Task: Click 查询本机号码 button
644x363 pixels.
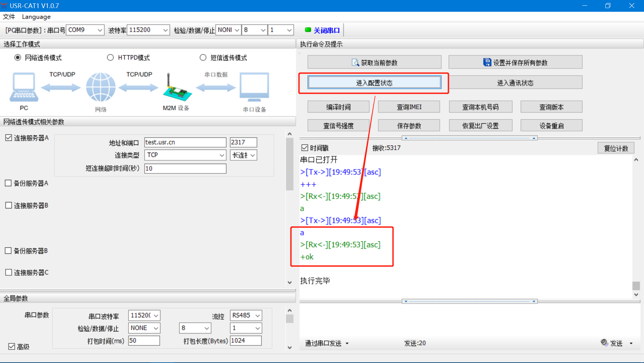Action: pos(481,107)
